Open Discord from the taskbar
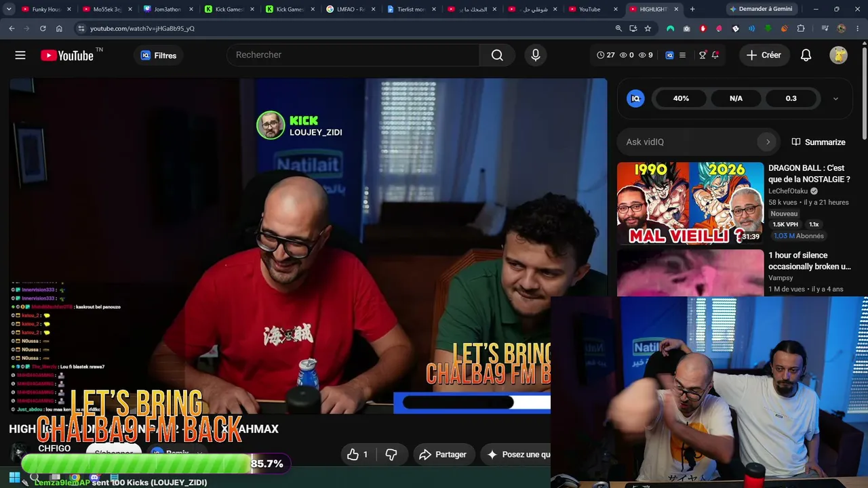Screen dimensions: 868x488 (94, 477)
